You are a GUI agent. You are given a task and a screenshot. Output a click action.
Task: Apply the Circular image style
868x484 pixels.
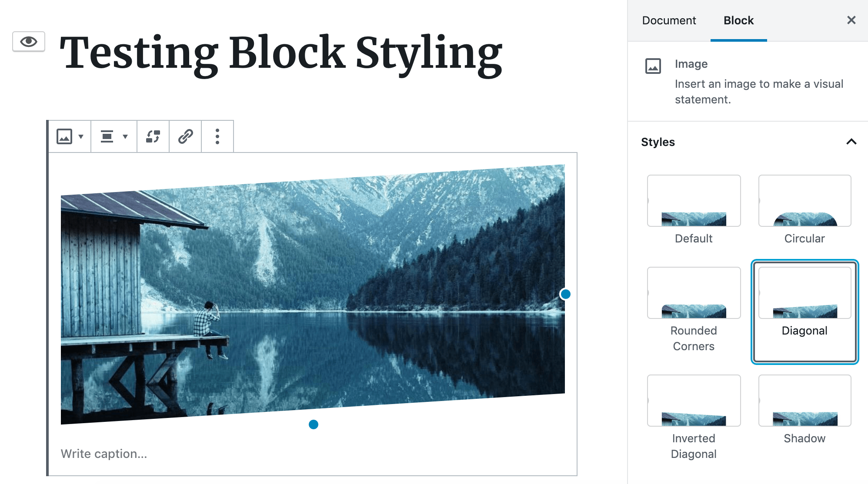(x=805, y=201)
